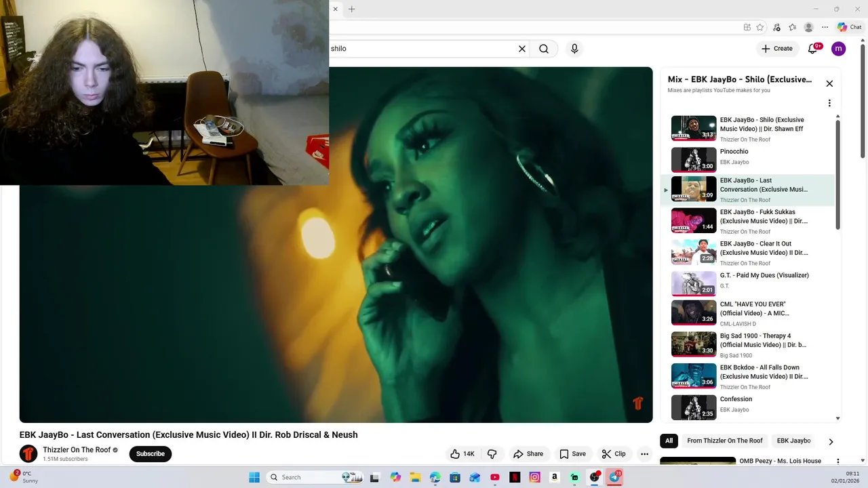This screenshot has width=868, height=488.
Task: Open the Copilot Chat button
Action: pos(850,27)
